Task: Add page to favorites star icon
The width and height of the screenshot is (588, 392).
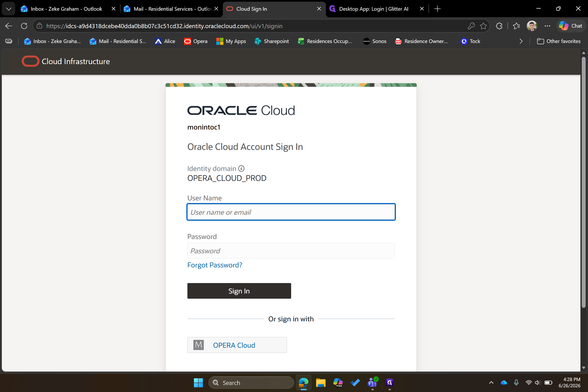Action: [x=483, y=26]
